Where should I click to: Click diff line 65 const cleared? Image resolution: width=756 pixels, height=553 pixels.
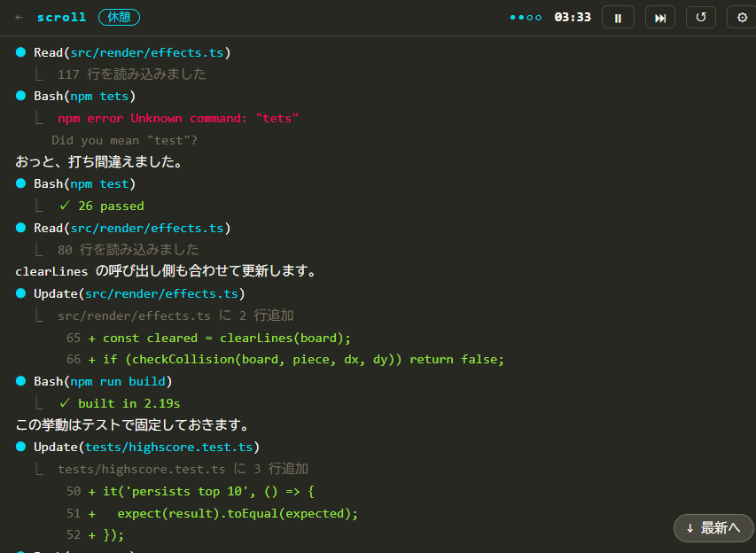click(x=208, y=338)
